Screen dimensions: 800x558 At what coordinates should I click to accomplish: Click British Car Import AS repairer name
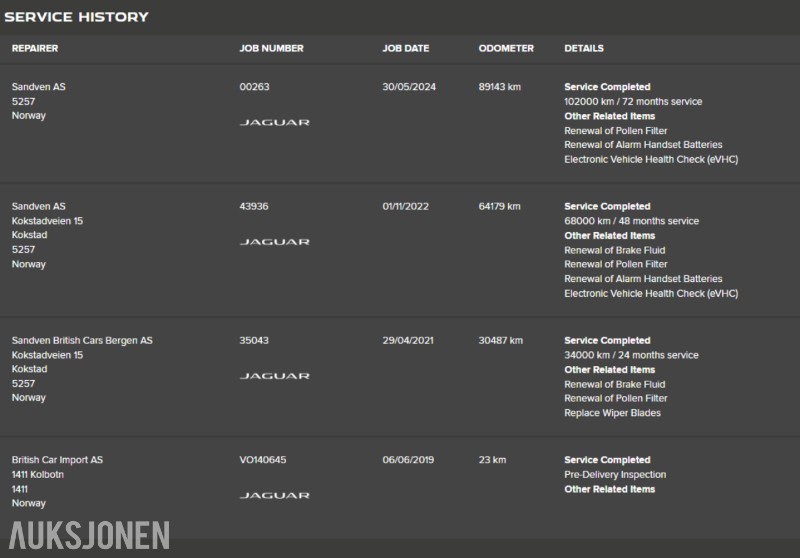pyautogui.click(x=57, y=460)
